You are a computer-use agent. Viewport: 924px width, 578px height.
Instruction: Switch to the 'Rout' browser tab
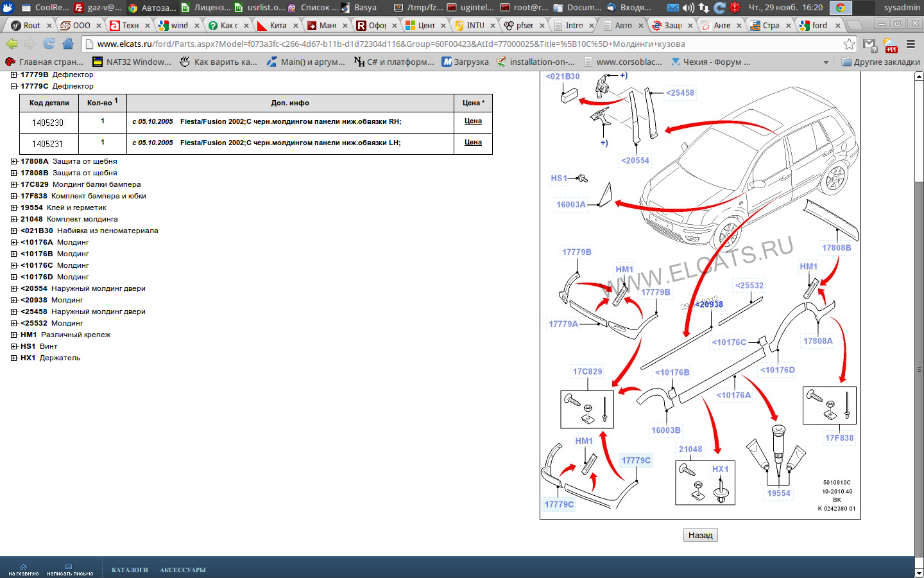(31, 26)
